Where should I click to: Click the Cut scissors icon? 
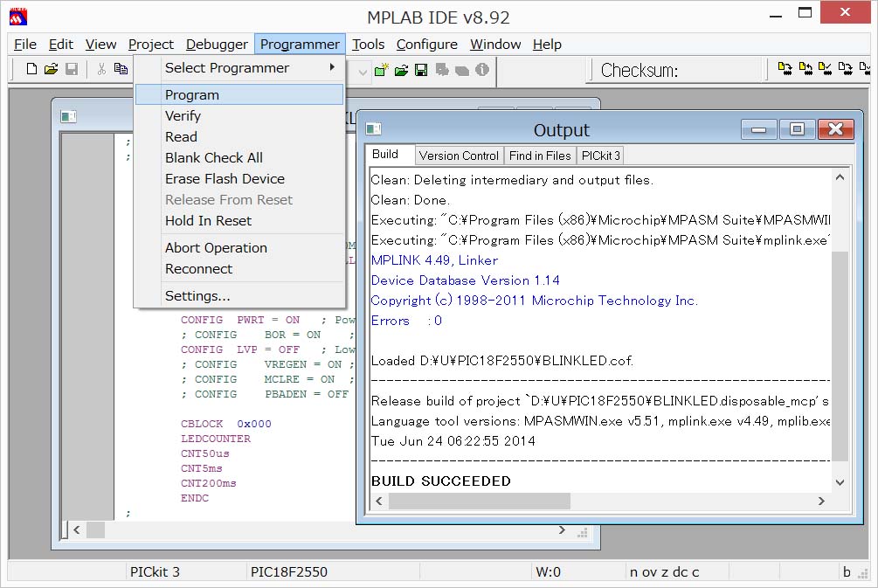101,69
